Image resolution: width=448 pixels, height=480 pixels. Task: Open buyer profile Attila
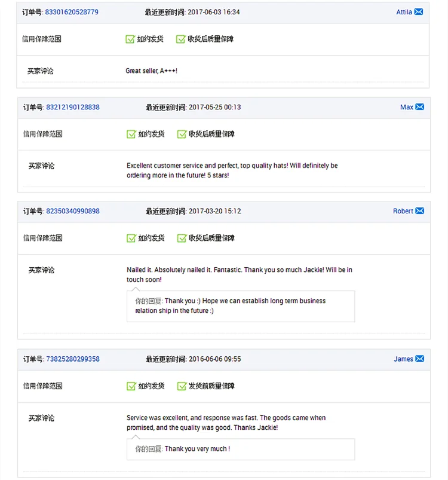tap(404, 12)
